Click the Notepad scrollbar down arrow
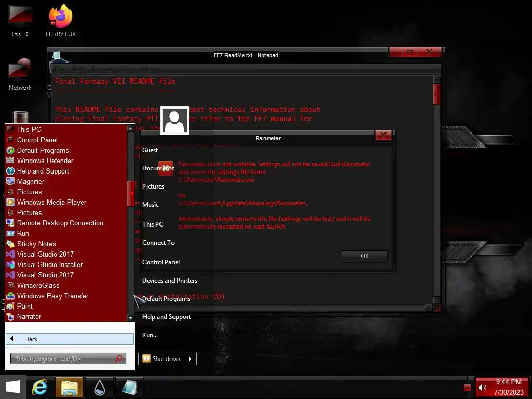The image size is (532, 399). tap(436, 300)
